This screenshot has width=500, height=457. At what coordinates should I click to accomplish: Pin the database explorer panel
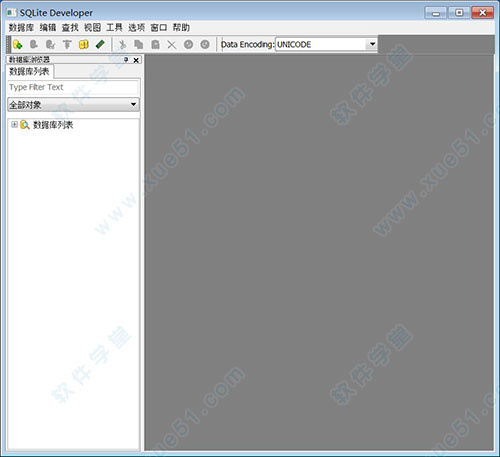tap(126, 60)
